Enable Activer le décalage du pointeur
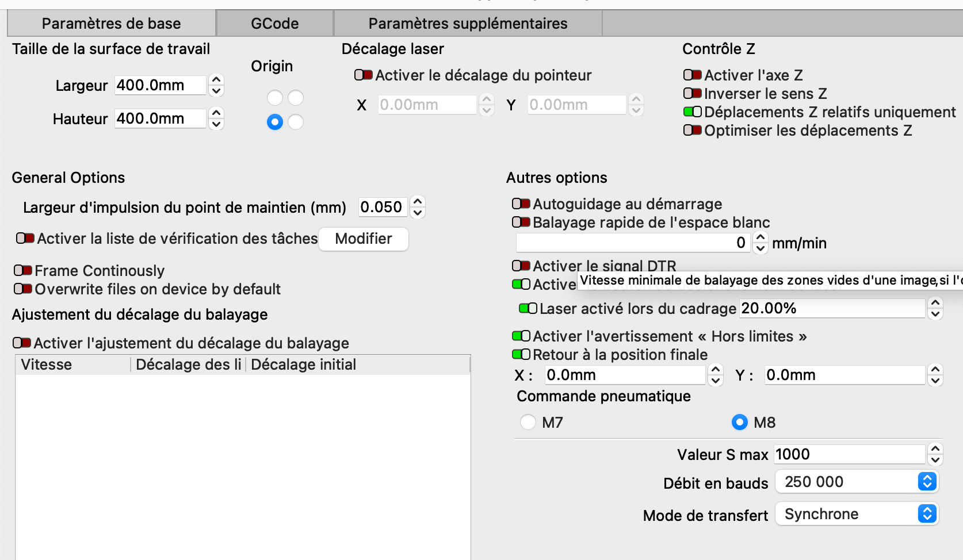The image size is (963, 560). (x=364, y=75)
